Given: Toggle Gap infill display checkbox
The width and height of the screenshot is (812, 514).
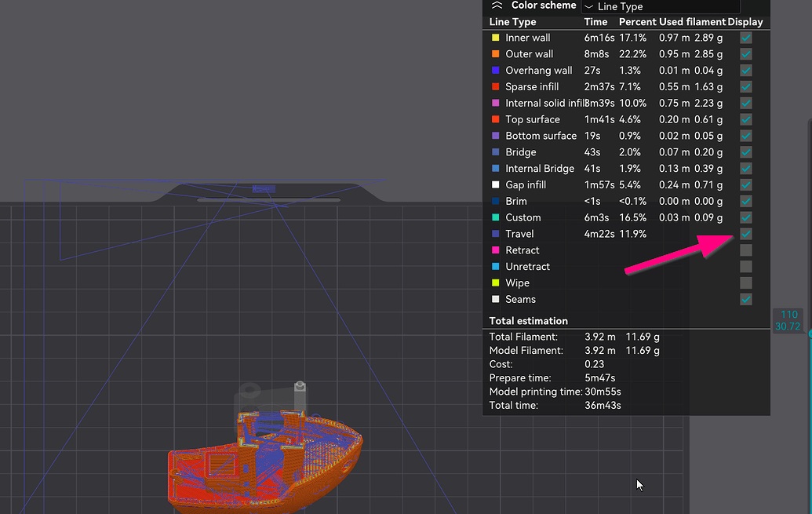Looking at the screenshot, I should [746, 184].
